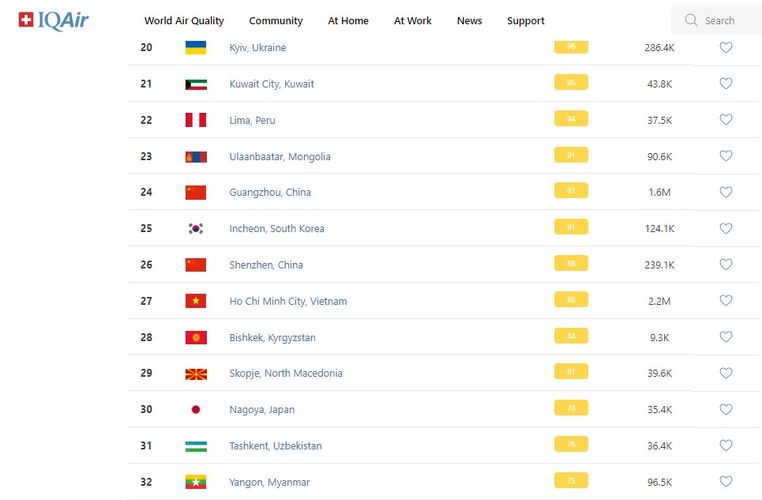Click the IQAir logo

pos(54,20)
